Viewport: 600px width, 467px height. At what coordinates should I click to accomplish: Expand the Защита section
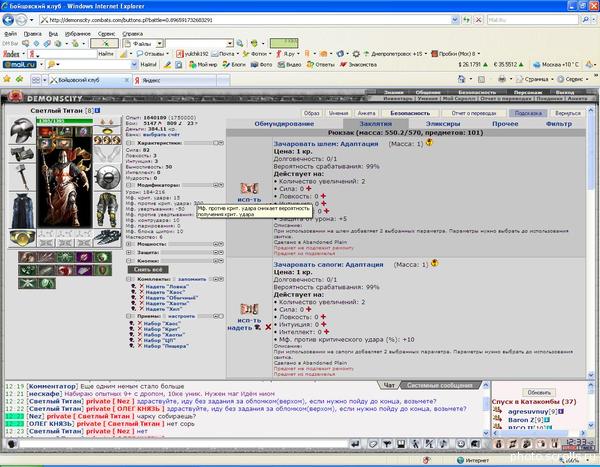click(129, 253)
